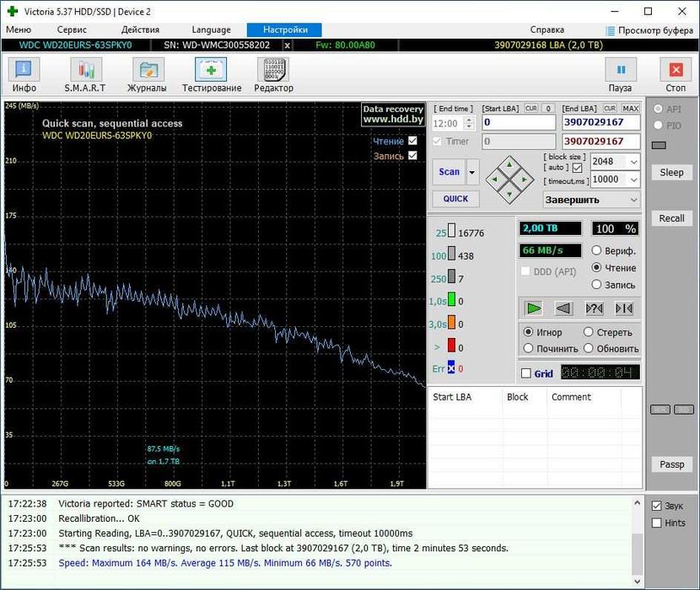Open the Журналы logs section
This screenshot has height=590, width=700.
[147, 75]
